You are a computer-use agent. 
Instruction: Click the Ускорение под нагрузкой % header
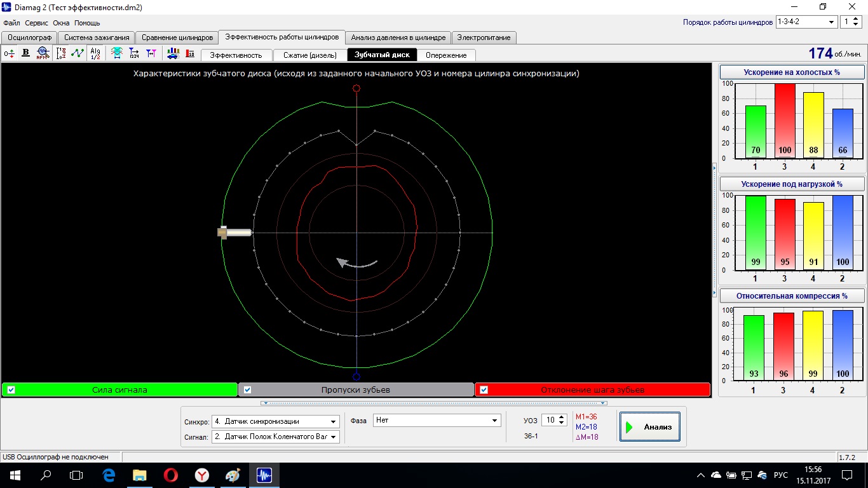tap(792, 184)
